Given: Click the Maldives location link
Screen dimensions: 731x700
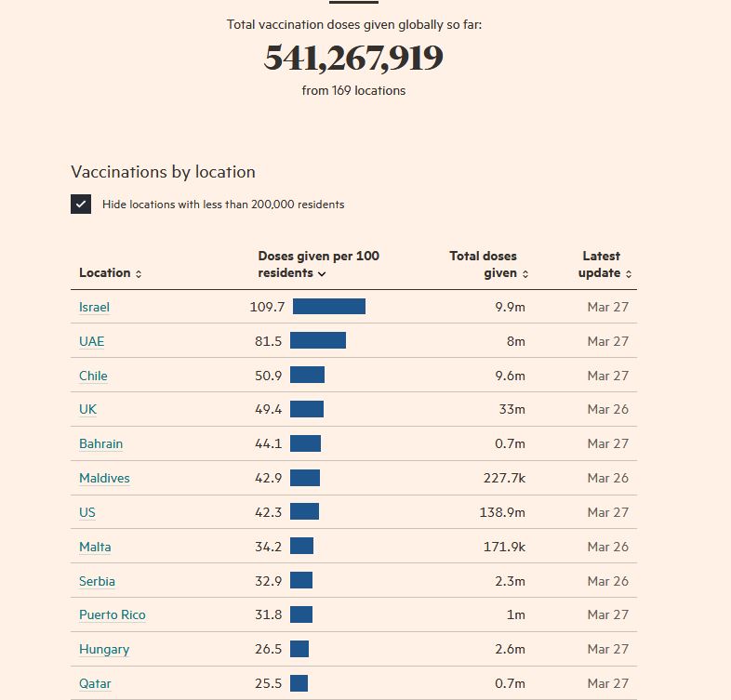Looking at the screenshot, I should [x=104, y=478].
